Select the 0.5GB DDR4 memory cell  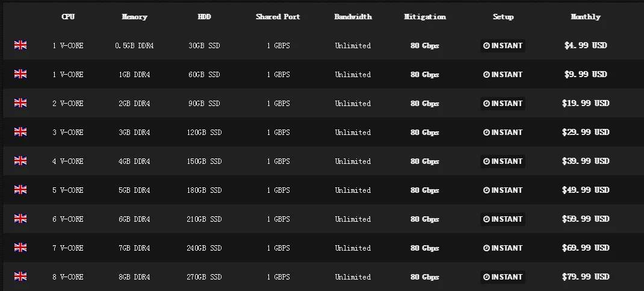click(x=134, y=46)
